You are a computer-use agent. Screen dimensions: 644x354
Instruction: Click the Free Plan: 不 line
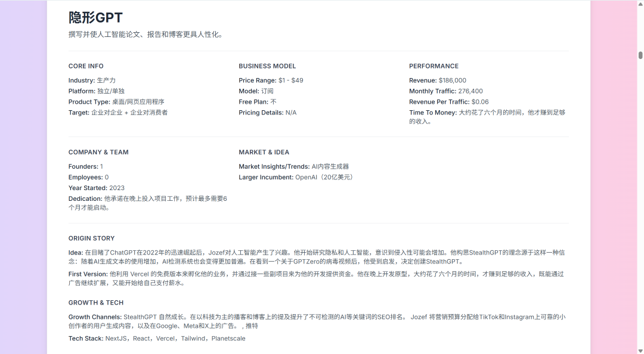(x=258, y=102)
